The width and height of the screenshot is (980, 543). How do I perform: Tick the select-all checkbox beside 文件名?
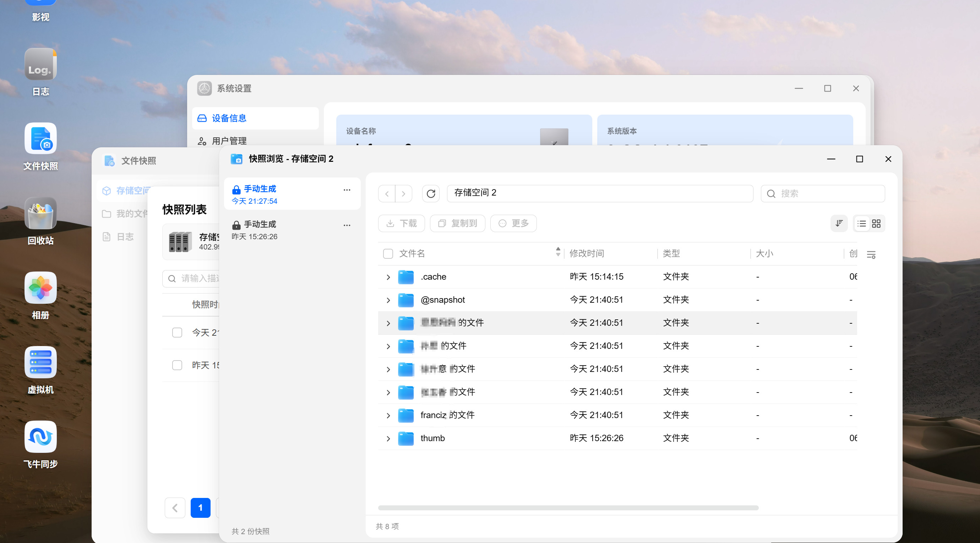coord(388,254)
